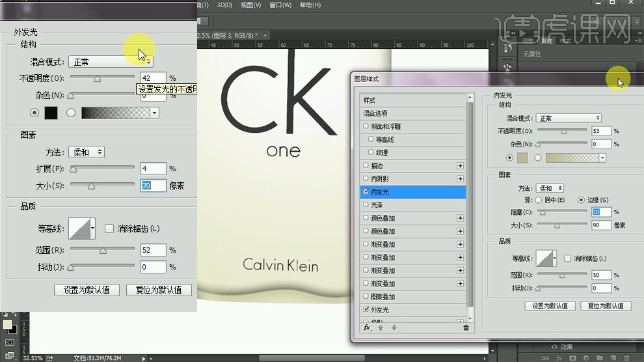Swap foreground and background colors icon
This screenshot has width=644, height=362.
pos(14,314)
